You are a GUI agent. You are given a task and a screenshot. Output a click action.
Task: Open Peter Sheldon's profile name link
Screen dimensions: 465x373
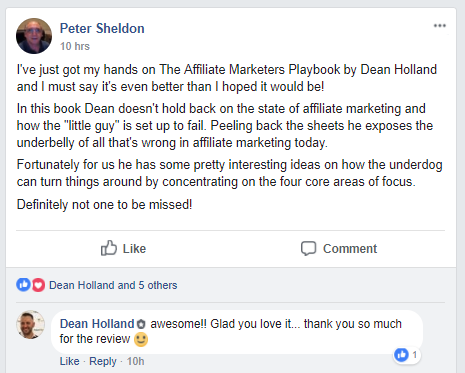(x=102, y=28)
